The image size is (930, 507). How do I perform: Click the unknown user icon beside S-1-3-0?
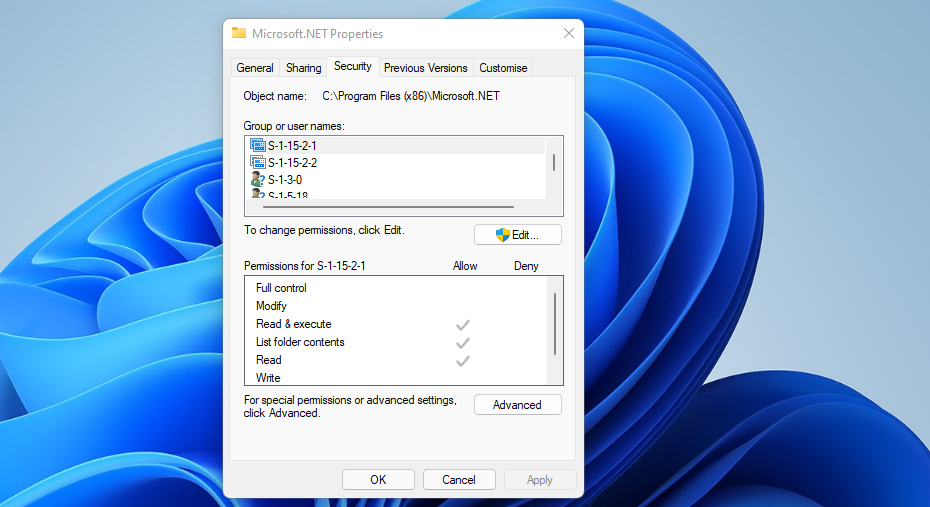point(257,179)
